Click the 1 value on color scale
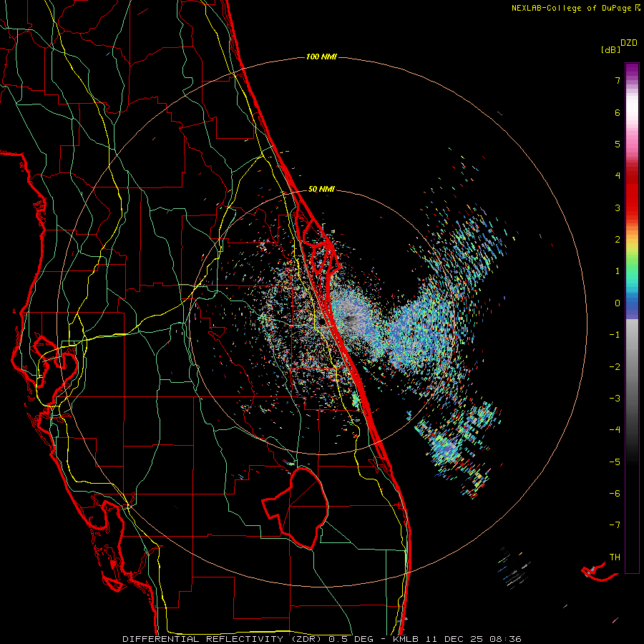Viewport: 644px width, 644px height. 618,271
